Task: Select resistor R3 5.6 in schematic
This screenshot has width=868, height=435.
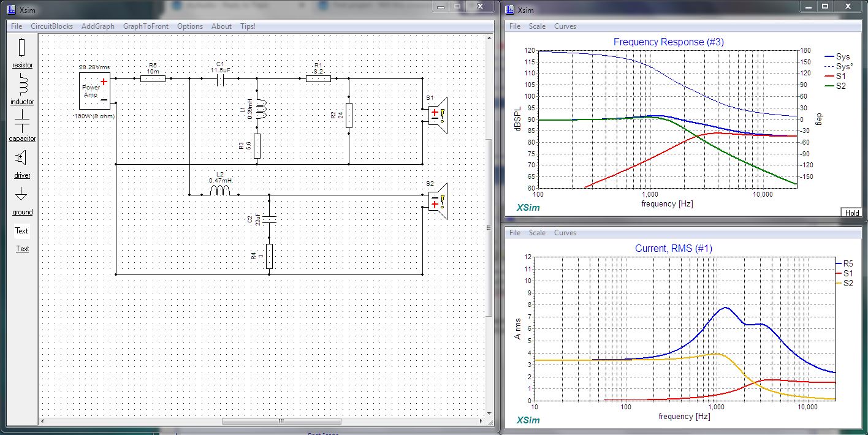Action: (257, 146)
